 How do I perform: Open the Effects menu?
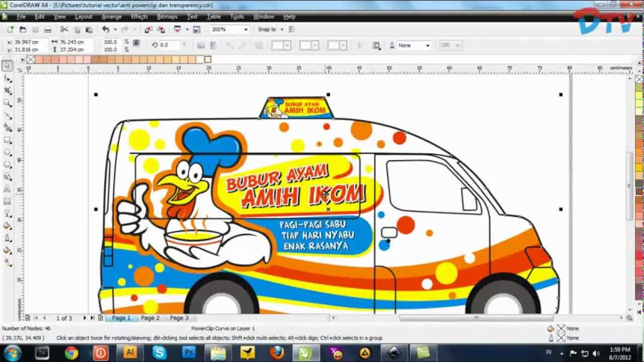click(x=139, y=17)
